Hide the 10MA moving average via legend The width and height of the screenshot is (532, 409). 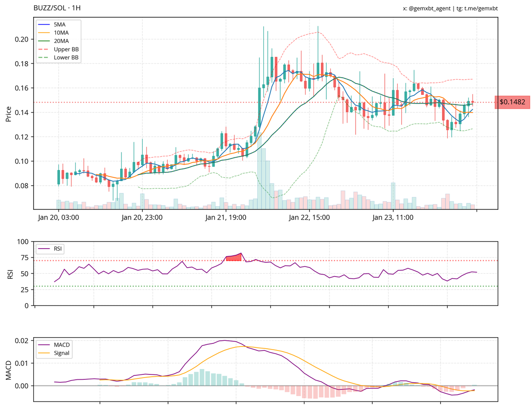(x=61, y=34)
